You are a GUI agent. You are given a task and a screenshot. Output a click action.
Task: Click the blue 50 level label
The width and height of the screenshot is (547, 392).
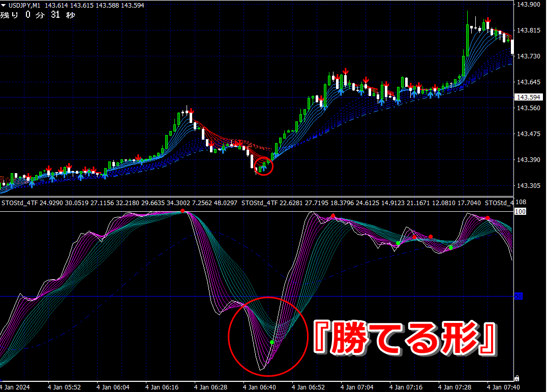click(519, 296)
